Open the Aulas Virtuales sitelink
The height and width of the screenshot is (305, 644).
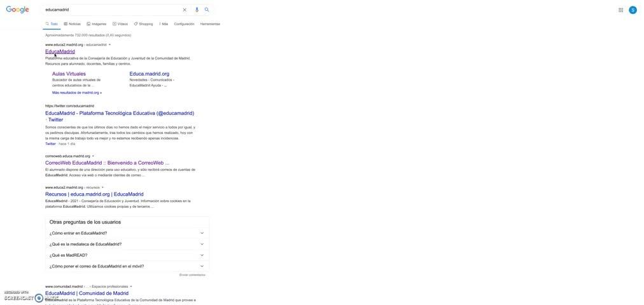point(69,74)
